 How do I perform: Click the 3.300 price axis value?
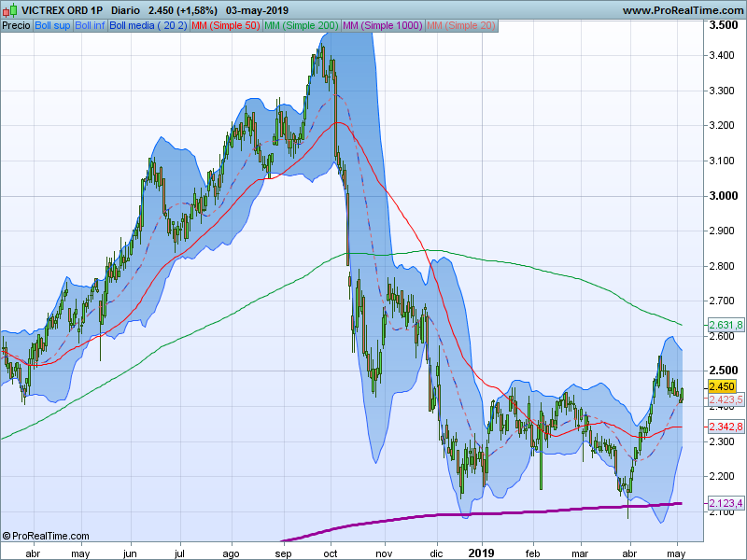721,91
